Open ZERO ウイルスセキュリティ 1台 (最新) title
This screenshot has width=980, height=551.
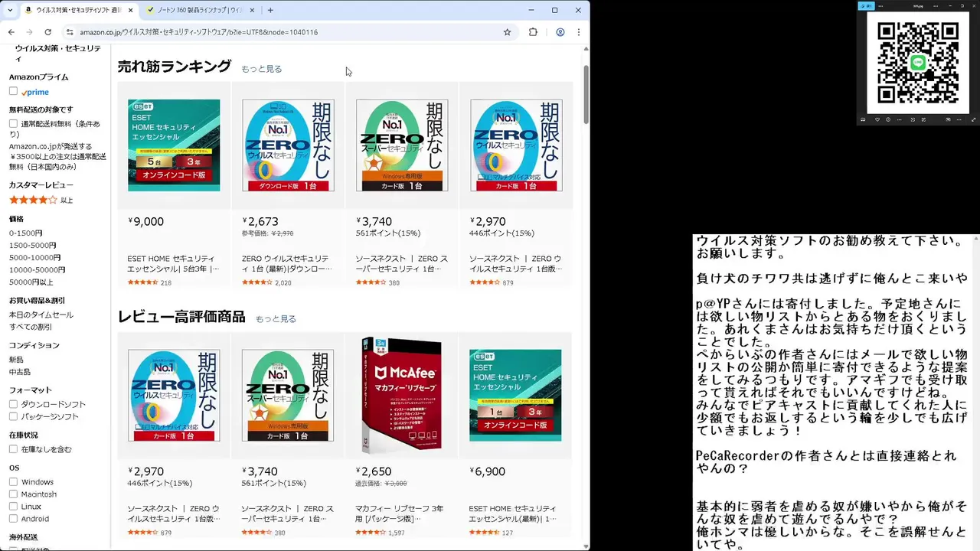click(x=287, y=264)
